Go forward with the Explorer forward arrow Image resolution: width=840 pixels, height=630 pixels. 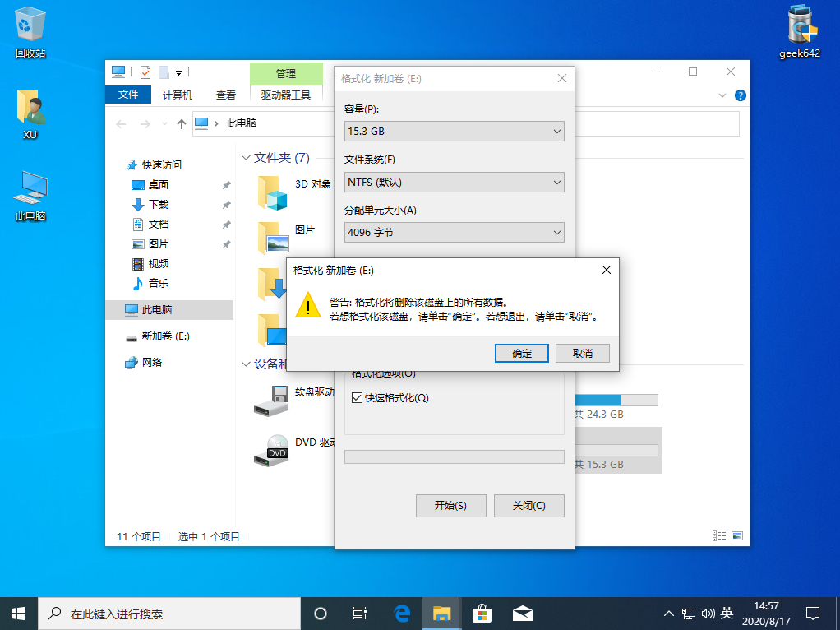point(145,124)
